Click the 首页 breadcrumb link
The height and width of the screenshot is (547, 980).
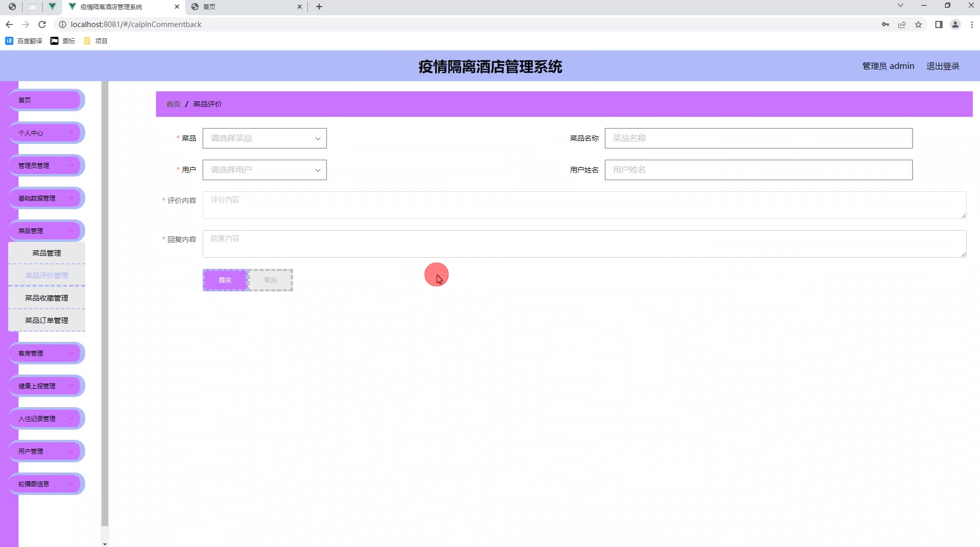(173, 104)
